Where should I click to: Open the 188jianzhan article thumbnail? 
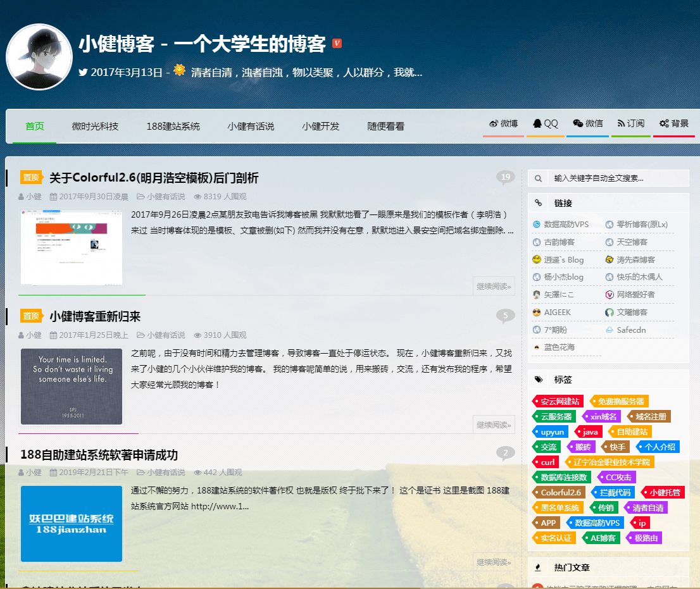click(x=72, y=524)
